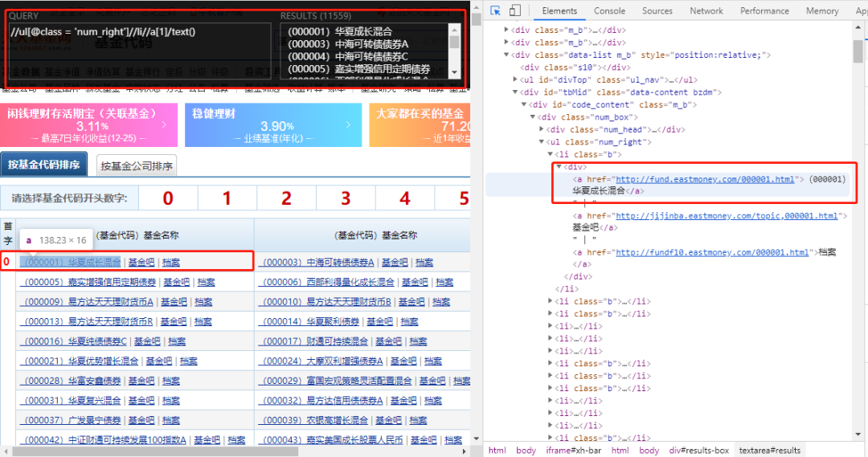Open fund link (000021) 华夏优势增长混合
This screenshot has width=868, height=457.
[79, 361]
